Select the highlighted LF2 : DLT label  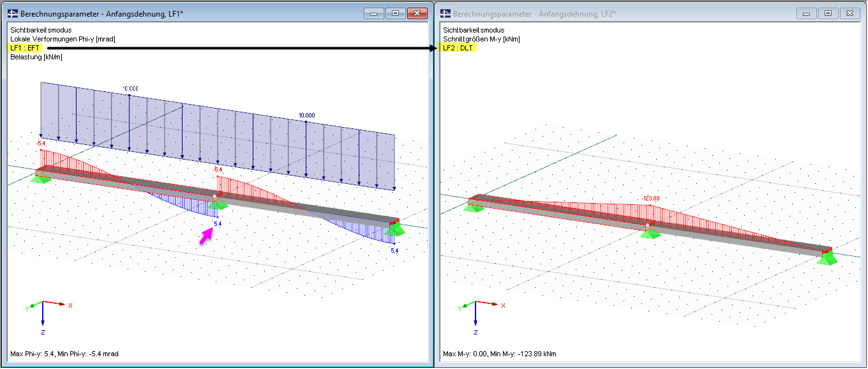459,47
